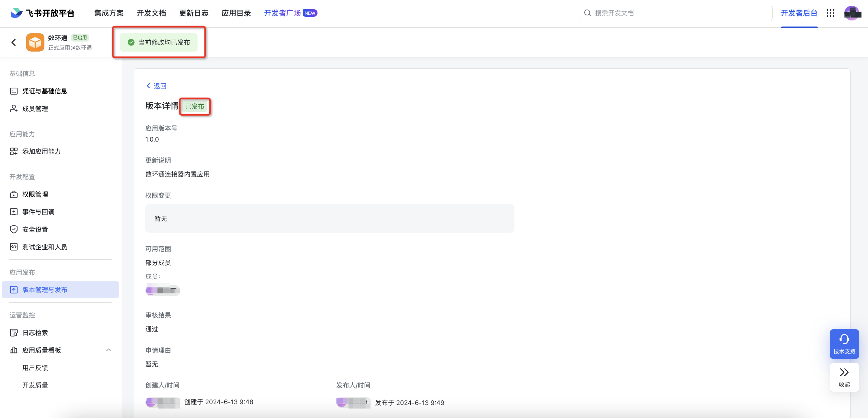Open 开发文档 in top navigation
The width and height of the screenshot is (868, 418).
tap(151, 13)
